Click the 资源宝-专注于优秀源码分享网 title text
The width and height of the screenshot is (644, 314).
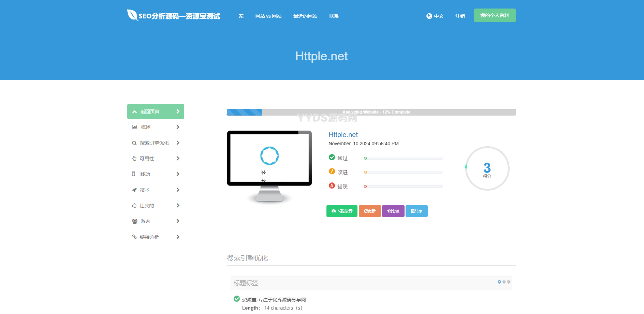click(x=274, y=300)
